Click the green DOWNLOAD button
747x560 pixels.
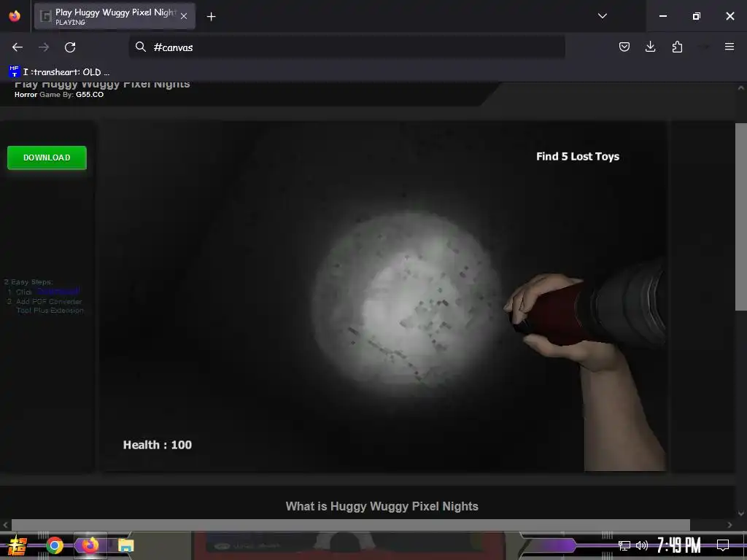[47, 157]
